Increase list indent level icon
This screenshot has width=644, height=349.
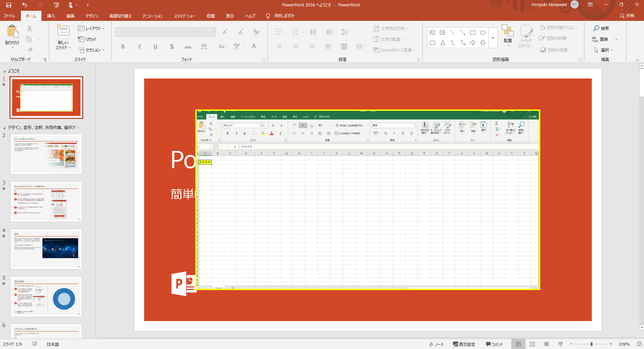[x=329, y=32]
